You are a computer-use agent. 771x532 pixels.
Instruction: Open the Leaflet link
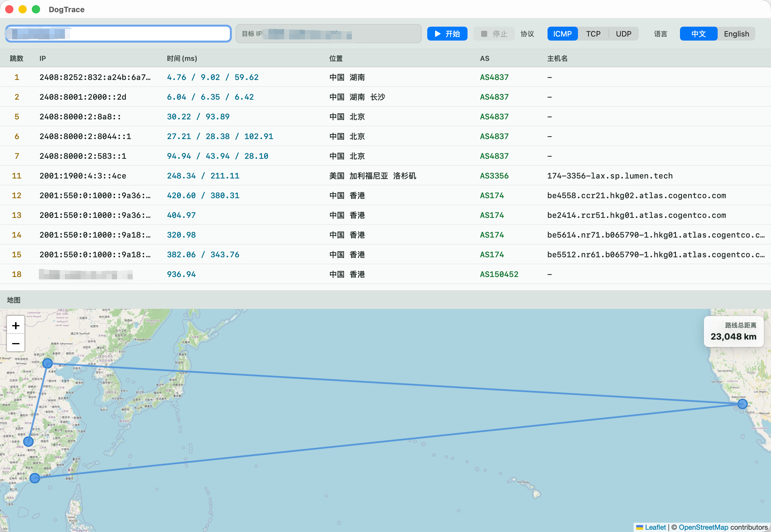[x=655, y=527]
